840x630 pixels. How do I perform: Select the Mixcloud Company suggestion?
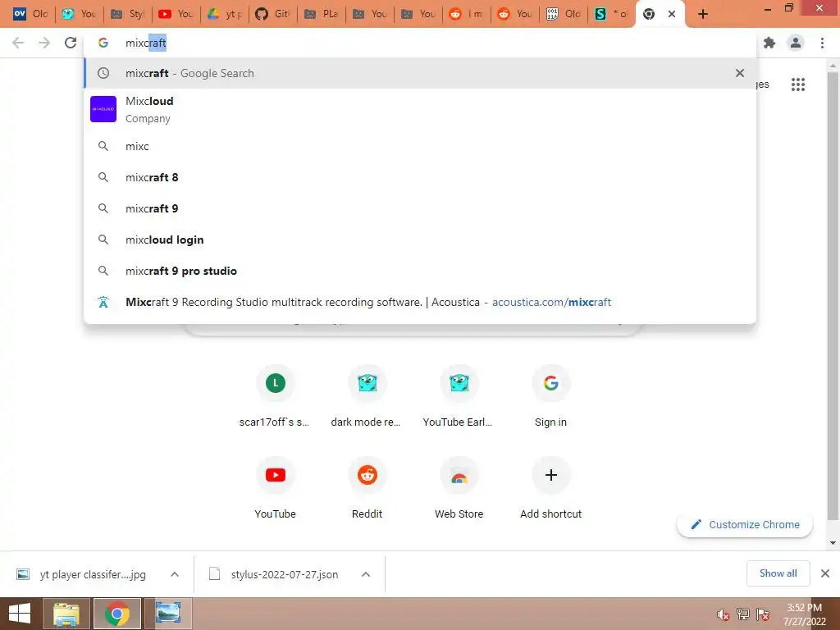click(420, 109)
